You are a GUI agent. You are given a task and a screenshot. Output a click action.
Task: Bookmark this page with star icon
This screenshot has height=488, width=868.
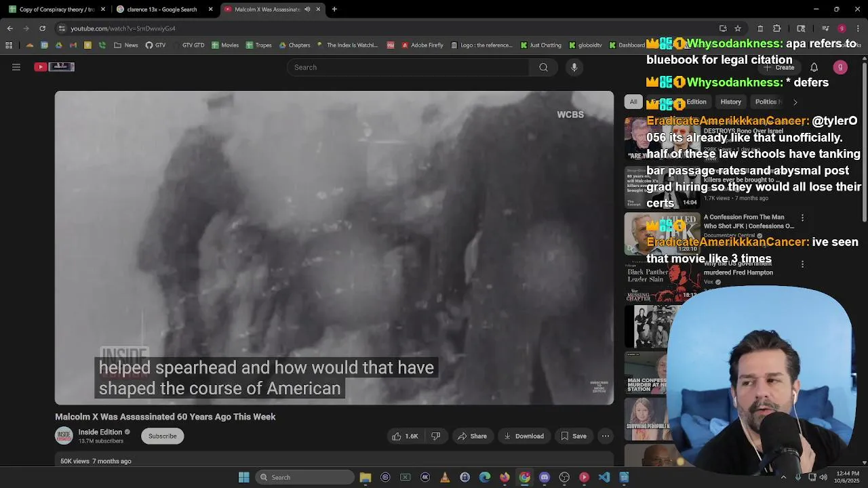738,28
